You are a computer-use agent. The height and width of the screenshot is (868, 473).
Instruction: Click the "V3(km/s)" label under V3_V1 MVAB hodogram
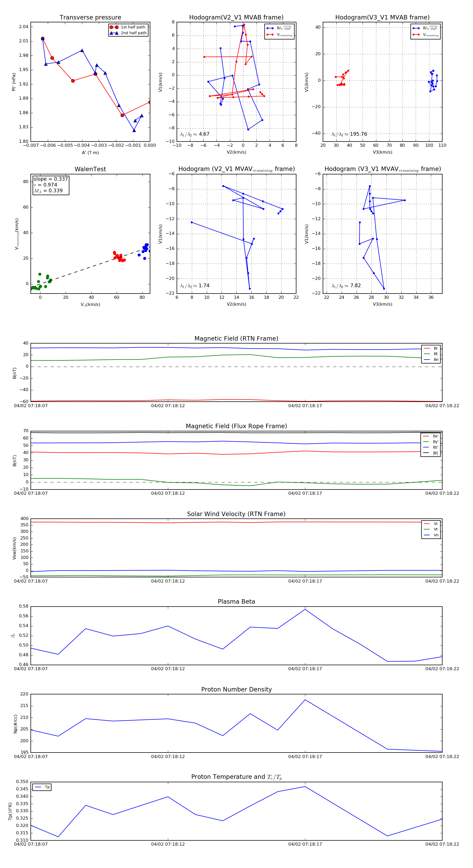pos(382,152)
